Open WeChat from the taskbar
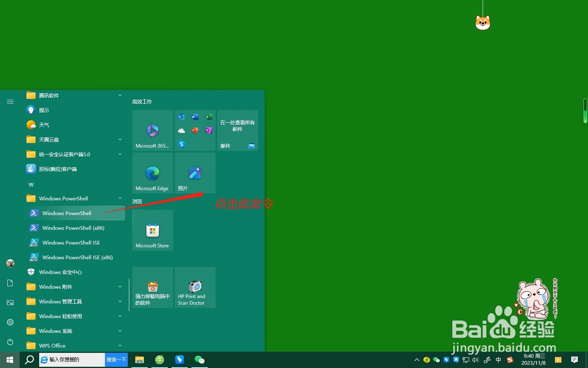The height and width of the screenshot is (368, 588). (x=200, y=360)
